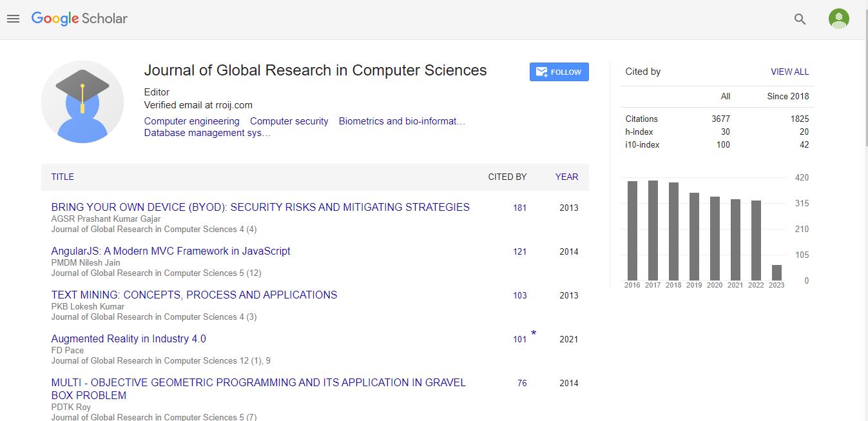View 181 citations for BYOD paper
Viewport: 868px width, 421px height.
coord(519,208)
